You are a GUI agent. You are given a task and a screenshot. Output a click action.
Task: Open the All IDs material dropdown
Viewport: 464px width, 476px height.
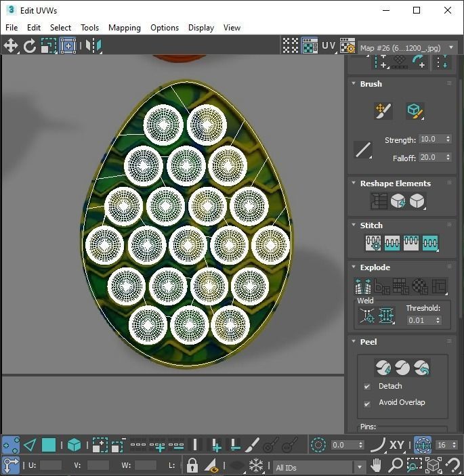[320, 467]
